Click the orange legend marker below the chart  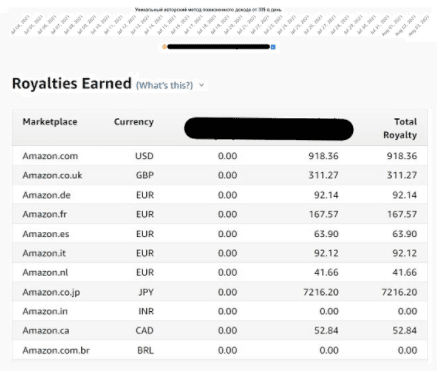pyautogui.click(x=164, y=47)
